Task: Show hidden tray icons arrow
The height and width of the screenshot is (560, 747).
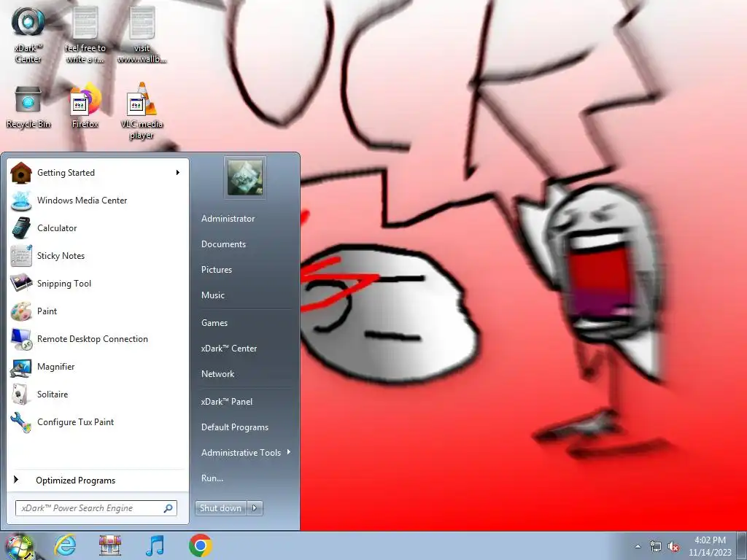Action: pos(638,547)
